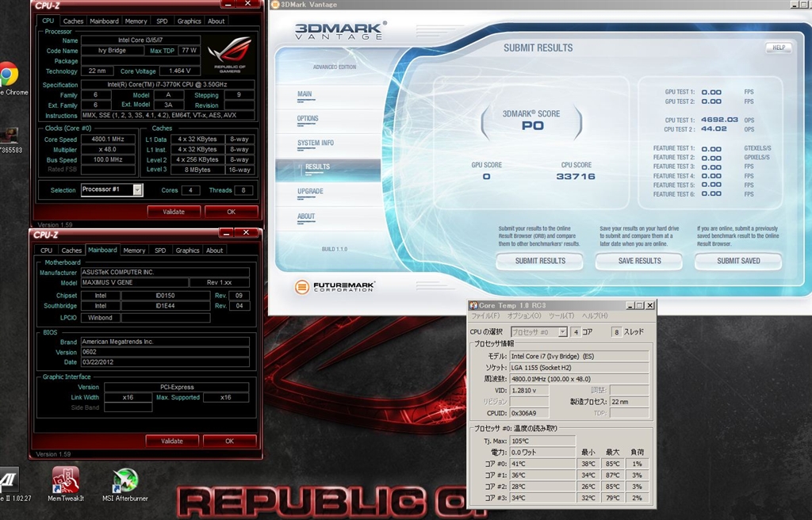Select CPU tab in lower CPU-Z window
Image resolution: width=812 pixels, height=520 pixels.
pyautogui.click(x=47, y=250)
